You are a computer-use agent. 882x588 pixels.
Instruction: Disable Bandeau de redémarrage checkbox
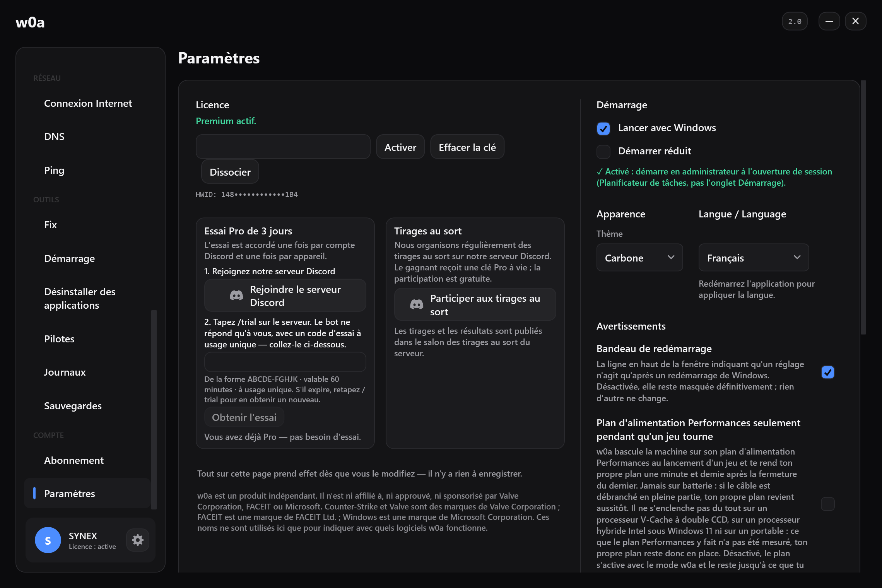tap(828, 373)
